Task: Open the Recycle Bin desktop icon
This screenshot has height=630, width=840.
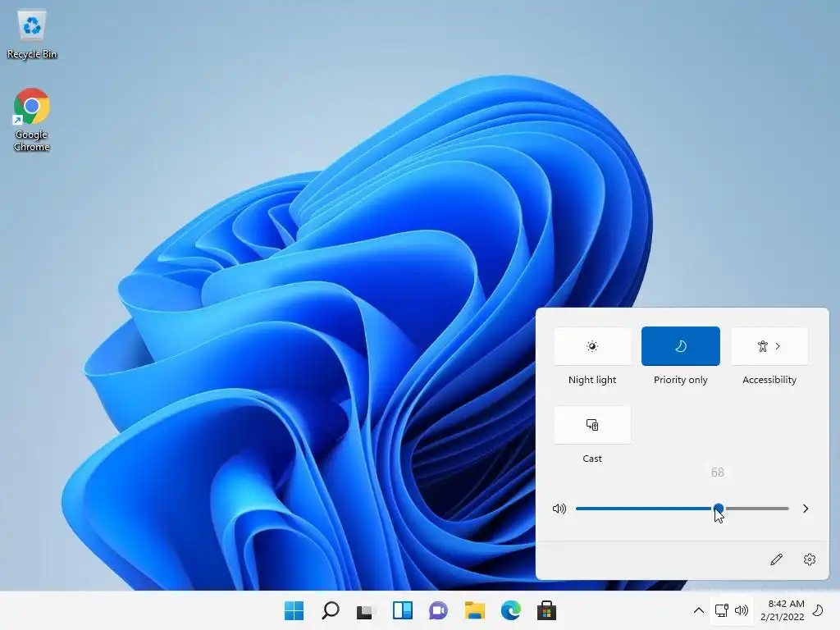Action: click(x=32, y=34)
